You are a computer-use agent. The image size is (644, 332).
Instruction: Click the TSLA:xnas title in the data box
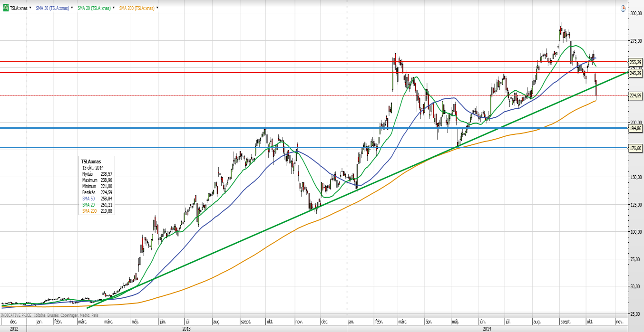click(x=91, y=161)
